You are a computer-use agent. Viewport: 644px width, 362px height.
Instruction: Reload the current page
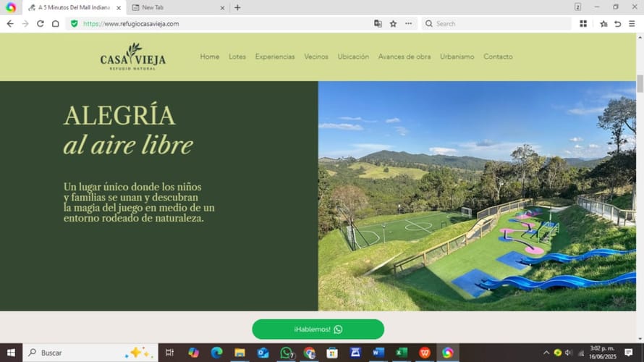click(41, 24)
